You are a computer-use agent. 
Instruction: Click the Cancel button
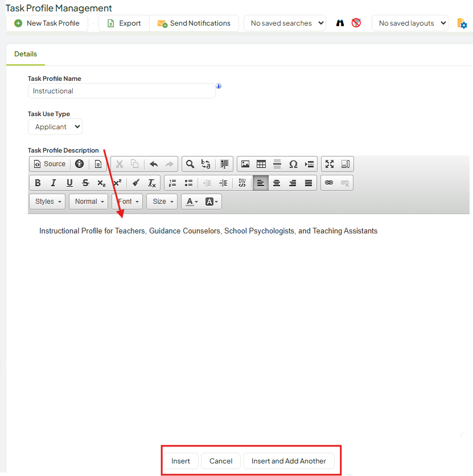point(221,461)
